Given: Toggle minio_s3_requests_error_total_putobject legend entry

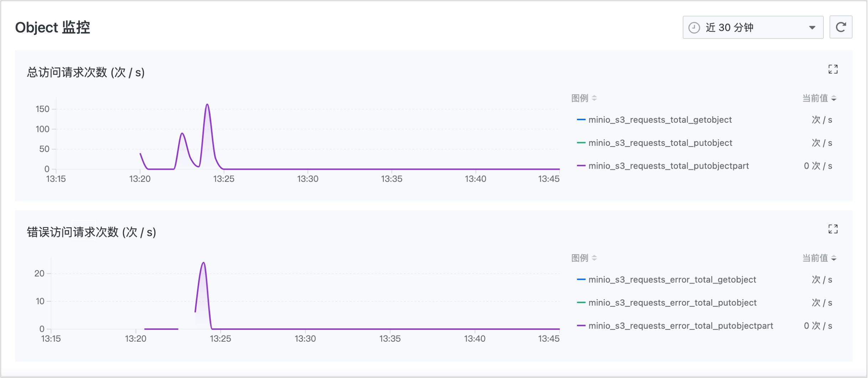Looking at the screenshot, I should coord(672,303).
